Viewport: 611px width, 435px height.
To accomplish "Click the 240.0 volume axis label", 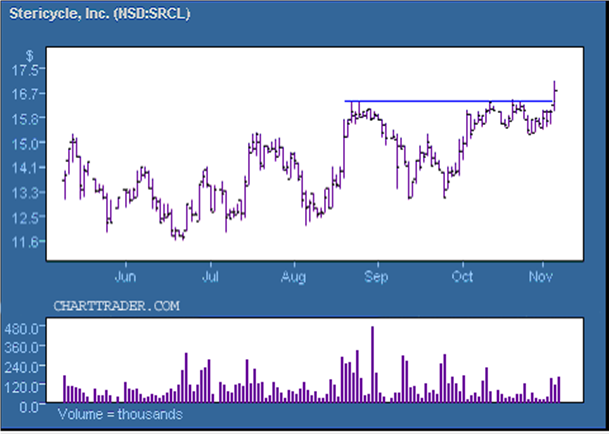I will point(21,367).
